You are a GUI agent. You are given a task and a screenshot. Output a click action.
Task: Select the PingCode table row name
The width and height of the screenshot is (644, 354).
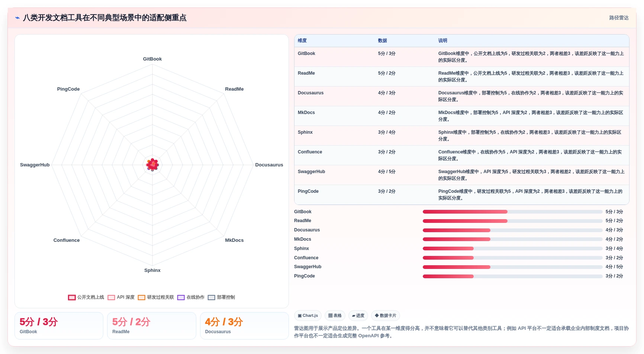point(308,191)
